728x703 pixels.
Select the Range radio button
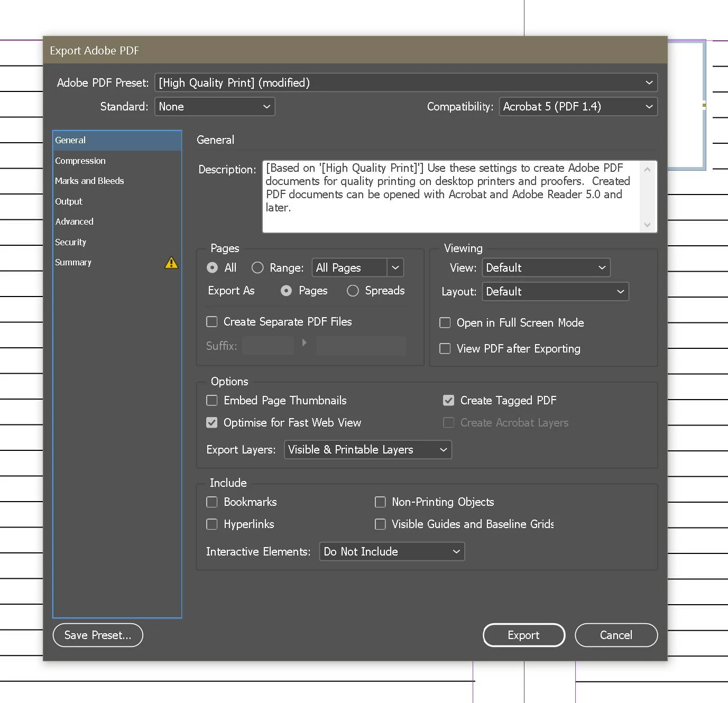(x=257, y=268)
